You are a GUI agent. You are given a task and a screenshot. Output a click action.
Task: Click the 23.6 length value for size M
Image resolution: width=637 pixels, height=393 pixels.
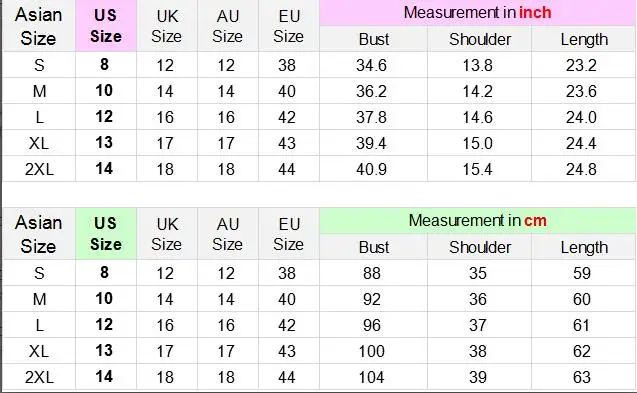[x=581, y=91]
